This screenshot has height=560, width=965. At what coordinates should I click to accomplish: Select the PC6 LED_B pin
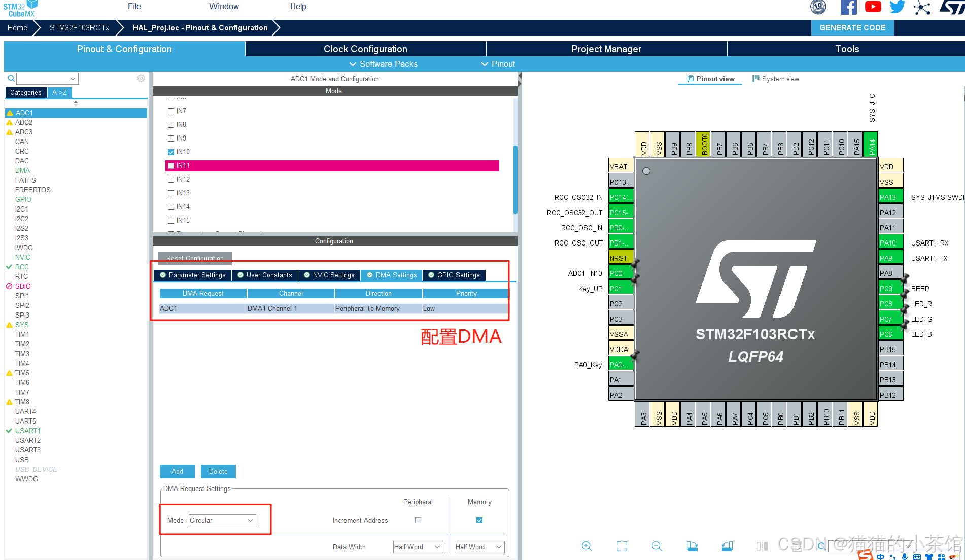[x=890, y=334]
